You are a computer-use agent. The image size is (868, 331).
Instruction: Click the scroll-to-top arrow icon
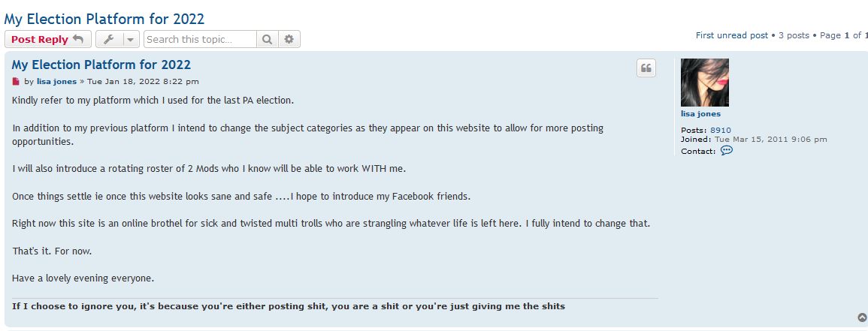coord(862,317)
